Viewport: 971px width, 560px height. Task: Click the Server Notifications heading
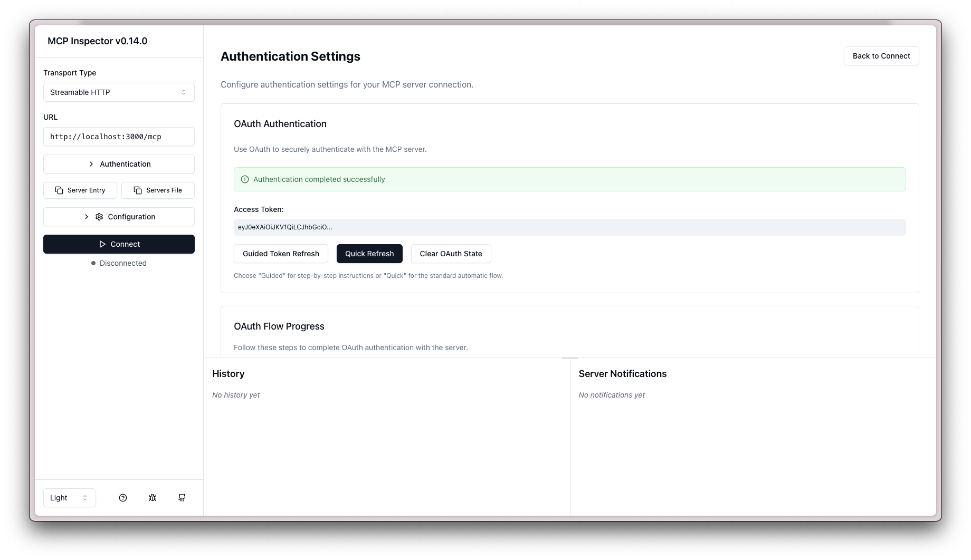[623, 374]
